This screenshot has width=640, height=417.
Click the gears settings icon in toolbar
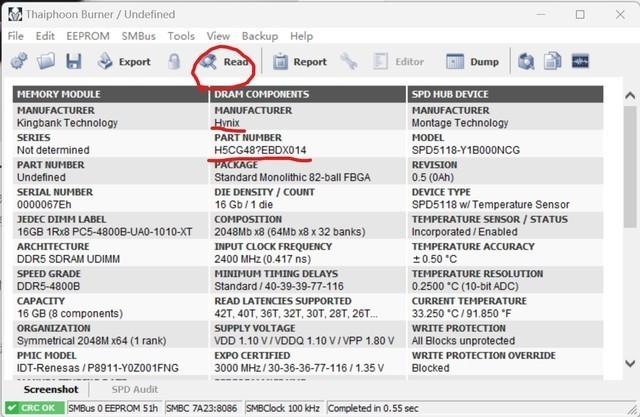tap(19, 62)
